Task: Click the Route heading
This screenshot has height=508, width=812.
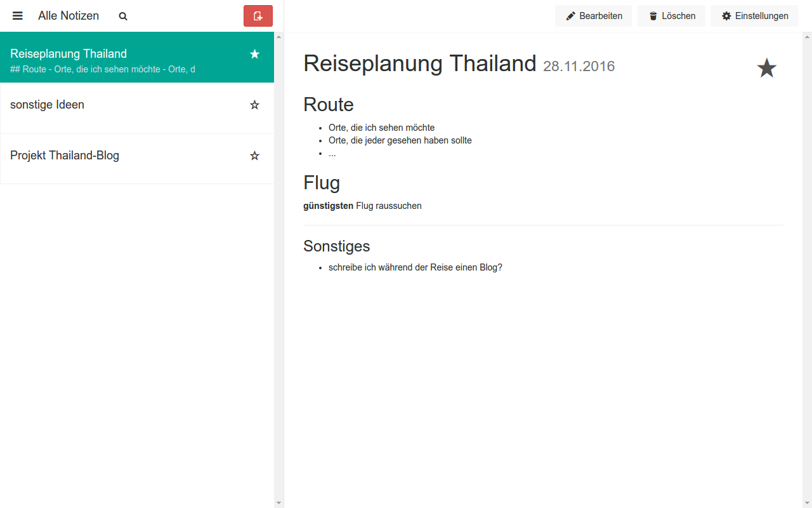Action: [x=329, y=104]
